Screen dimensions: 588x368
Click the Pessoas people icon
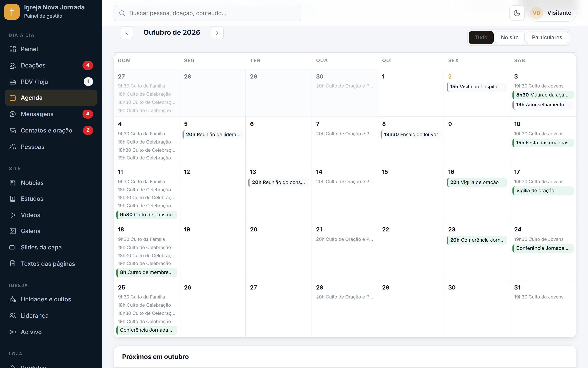click(x=13, y=147)
